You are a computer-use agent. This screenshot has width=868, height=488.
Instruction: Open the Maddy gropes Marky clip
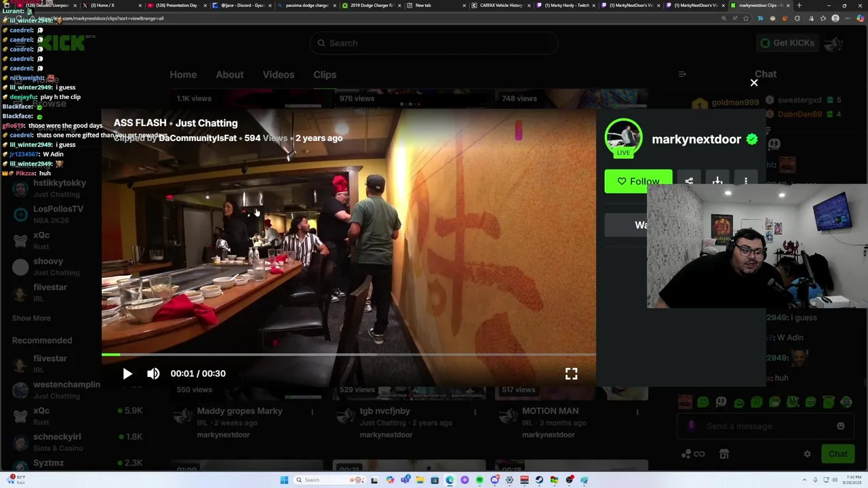click(x=239, y=411)
